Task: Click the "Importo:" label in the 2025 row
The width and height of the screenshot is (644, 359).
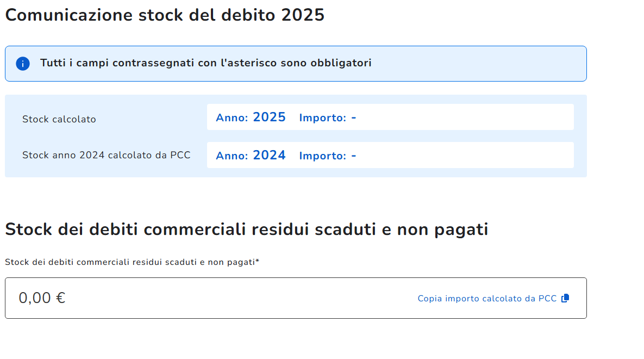Action: (322, 118)
